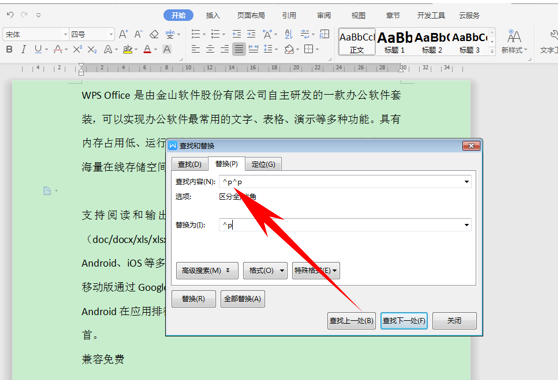Click the sort A-Z icon
Viewport: 558px width, 380px height.
point(289,34)
